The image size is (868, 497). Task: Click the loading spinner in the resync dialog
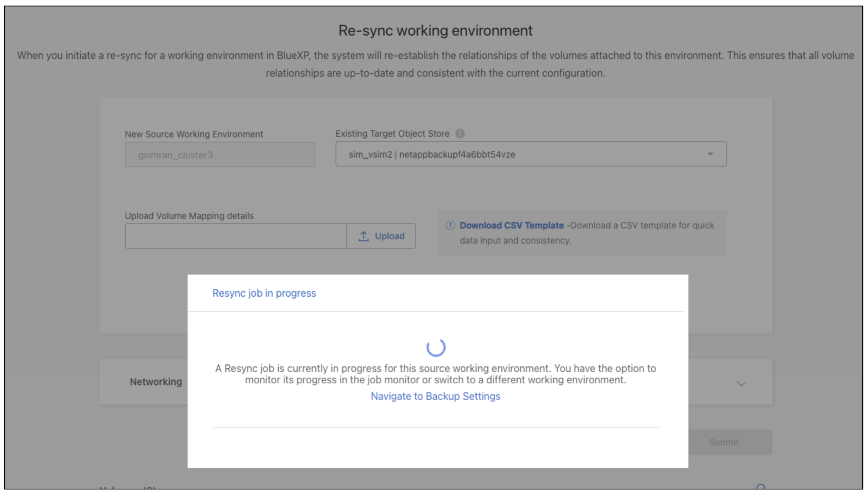[436, 347]
